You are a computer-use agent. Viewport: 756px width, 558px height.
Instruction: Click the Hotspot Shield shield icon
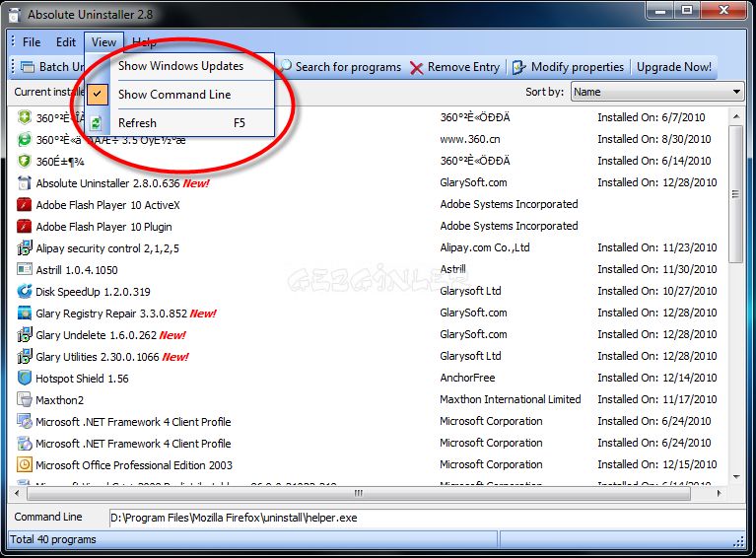click(x=24, y=378)
